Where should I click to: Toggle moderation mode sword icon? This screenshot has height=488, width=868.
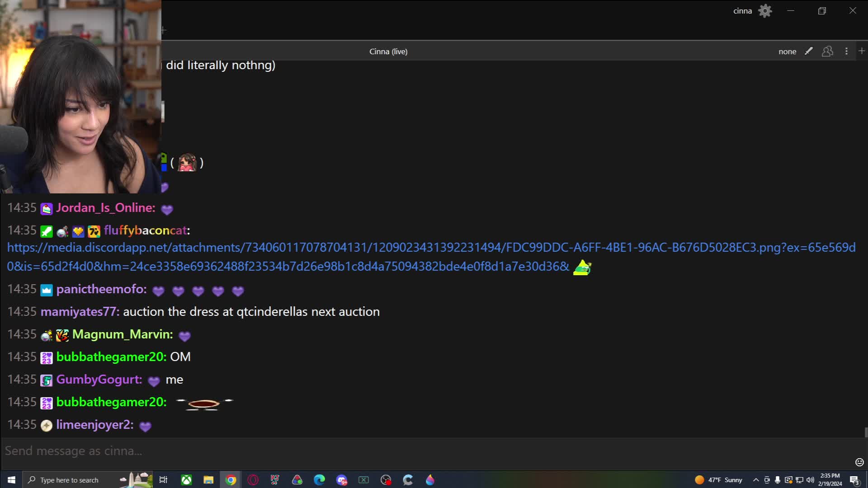(809, 51)
